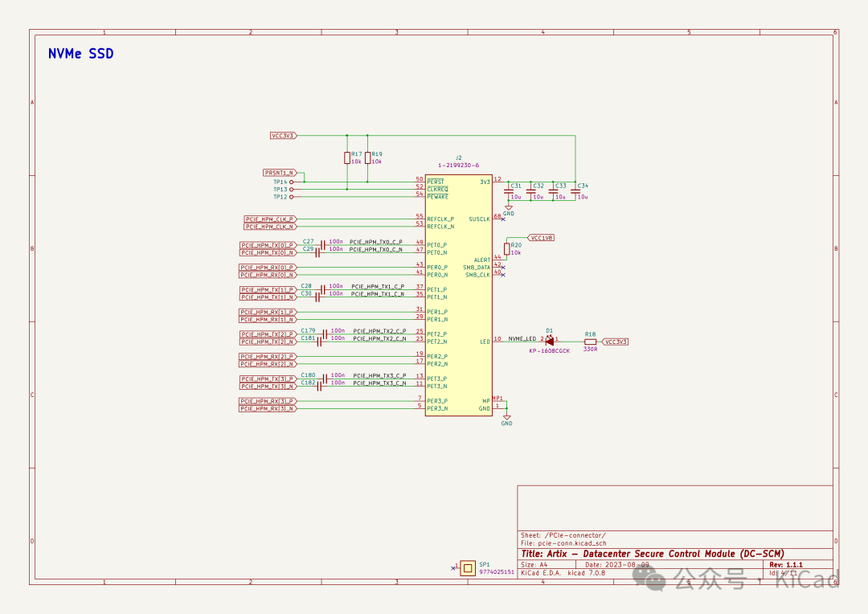
Task: Select the PCIE_HPM_RX[1]_P label
Action: click(268, 313)
